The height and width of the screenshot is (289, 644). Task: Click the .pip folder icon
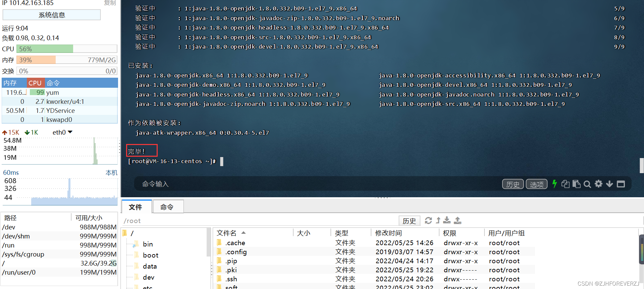click(219, 261)
